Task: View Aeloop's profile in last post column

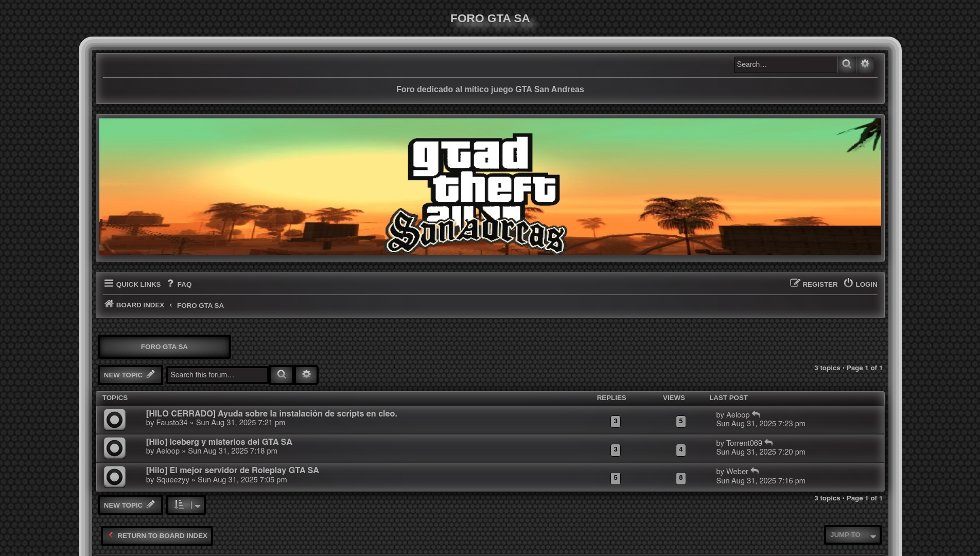Action: click(x=738, y=415)
